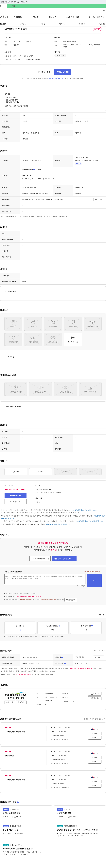Open the 직업 능력 개발 menu
The height and width of the screenshot is (868, 106).
(73, 17)
